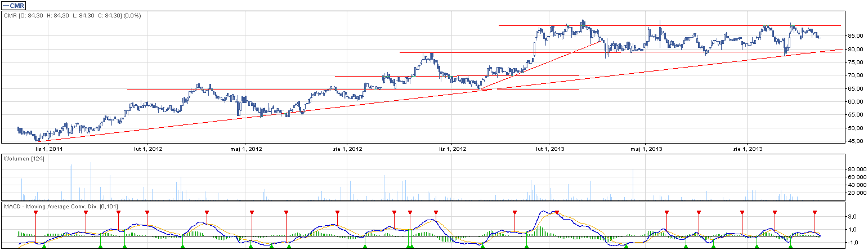Click the 80 000 volume axis label
The width and height of the screenshot is (868, 250).
[857, 169]
